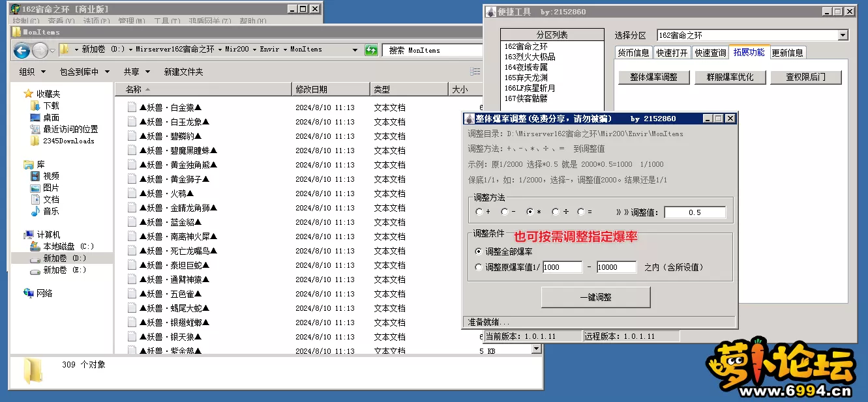Select the * multiply method radio
The height and width of the screenshot is (402, 868).
click(x=530, y=212)
